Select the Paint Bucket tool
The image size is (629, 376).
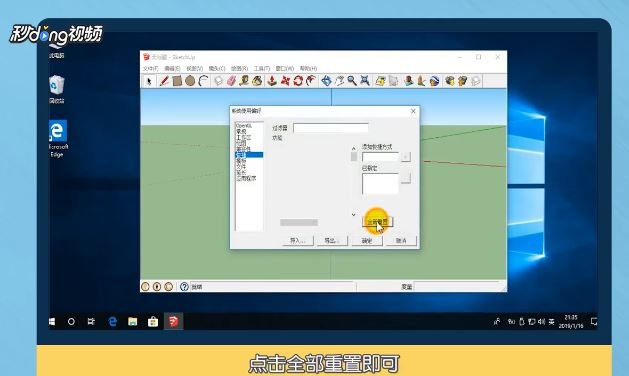coord(257,81)
